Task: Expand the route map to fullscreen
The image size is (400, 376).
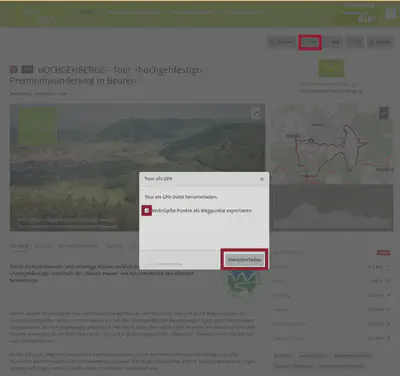Action: point(384,113)
